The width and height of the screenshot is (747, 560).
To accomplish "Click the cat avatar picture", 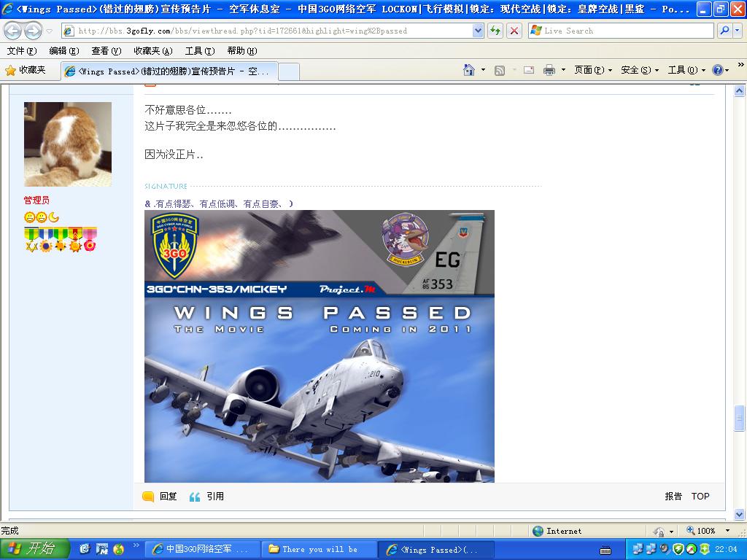I will tap(68, 144).
